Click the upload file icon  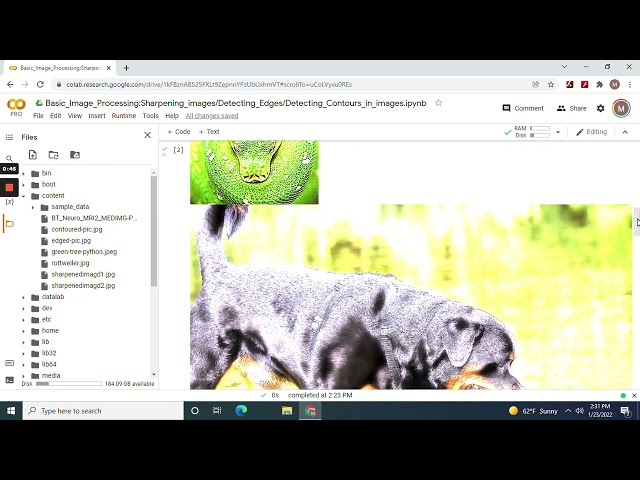[33, 155]
